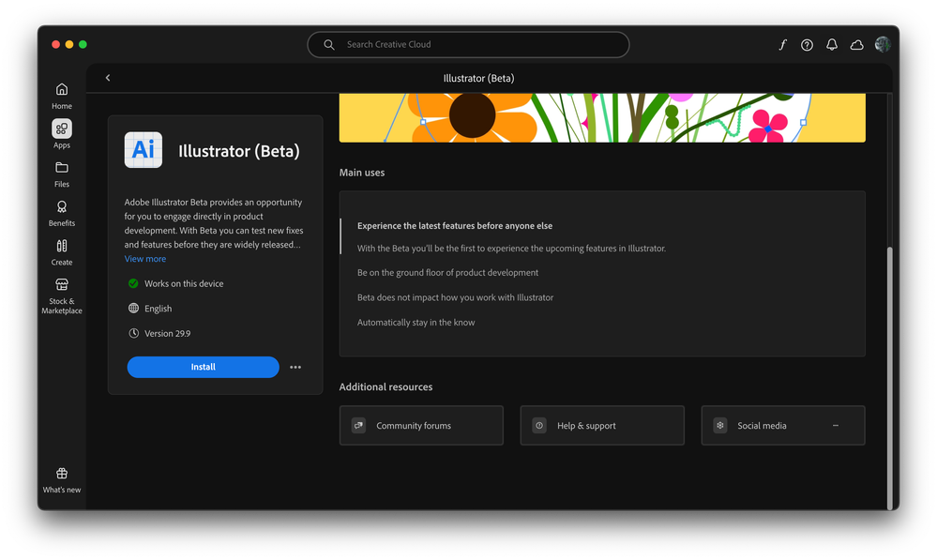Screen dimensions: 937x560
Task: Click the Social media icon
Action: coord(720,426)
